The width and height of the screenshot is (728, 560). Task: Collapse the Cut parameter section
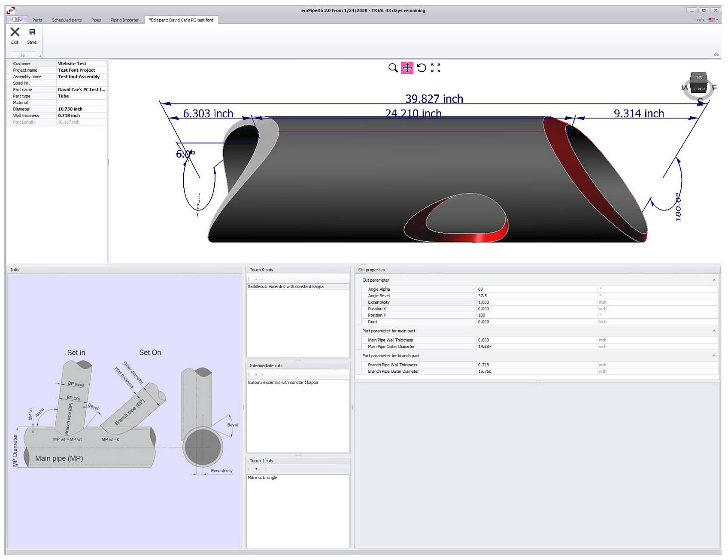pos(714,280)
